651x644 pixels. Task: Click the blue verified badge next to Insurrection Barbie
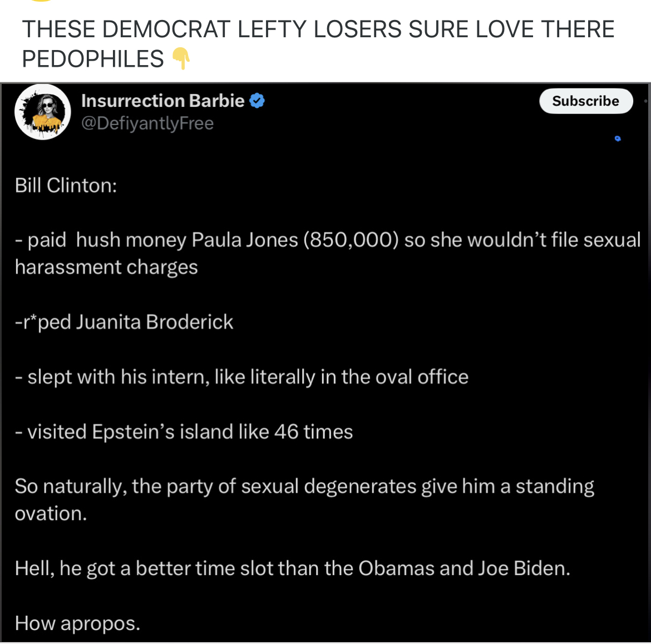(x=257, y=101)
